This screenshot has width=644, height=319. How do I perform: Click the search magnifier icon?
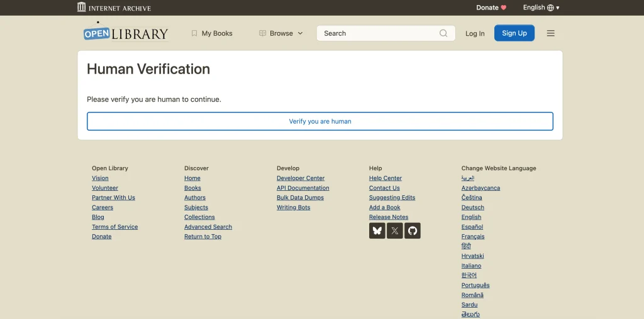[443, 33]
